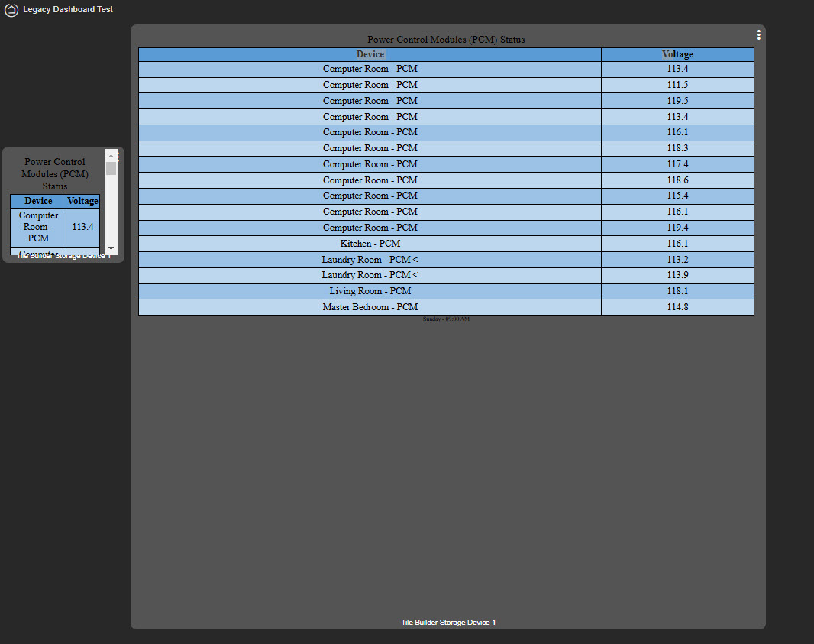Click Tile Builder Storage Device 1 label in large tile

448,622
